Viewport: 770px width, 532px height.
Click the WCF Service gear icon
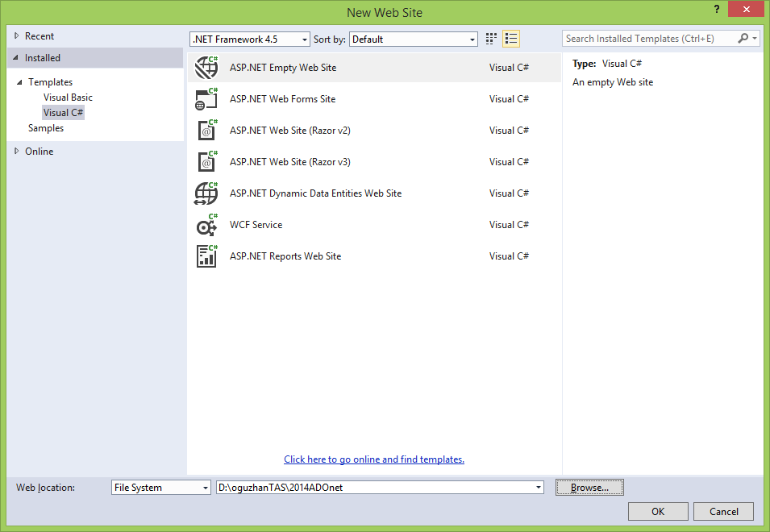coord(206,225)
